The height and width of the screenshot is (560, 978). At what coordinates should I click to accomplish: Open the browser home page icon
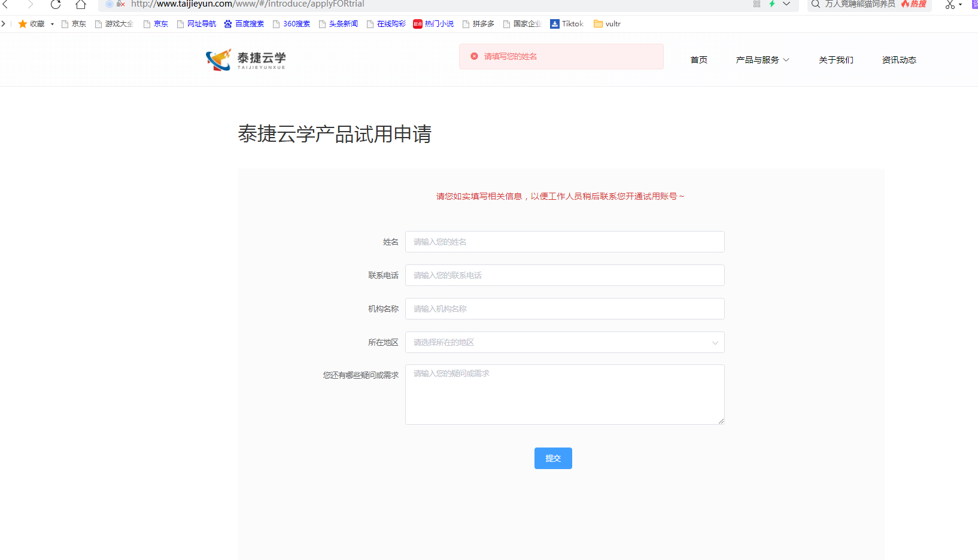click(81, 4)
